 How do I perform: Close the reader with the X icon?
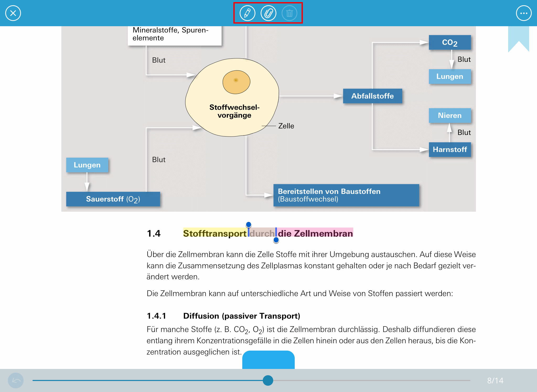tap(13, 13)
